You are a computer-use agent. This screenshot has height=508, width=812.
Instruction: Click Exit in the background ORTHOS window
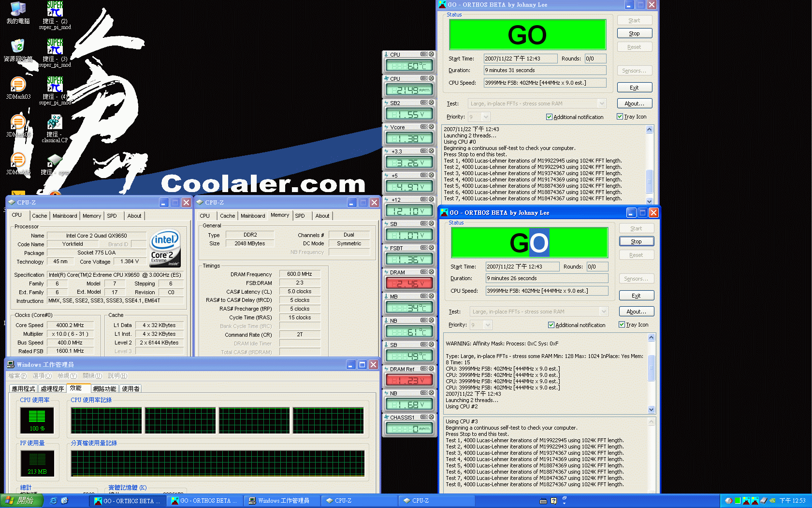(x=634, y=88)
